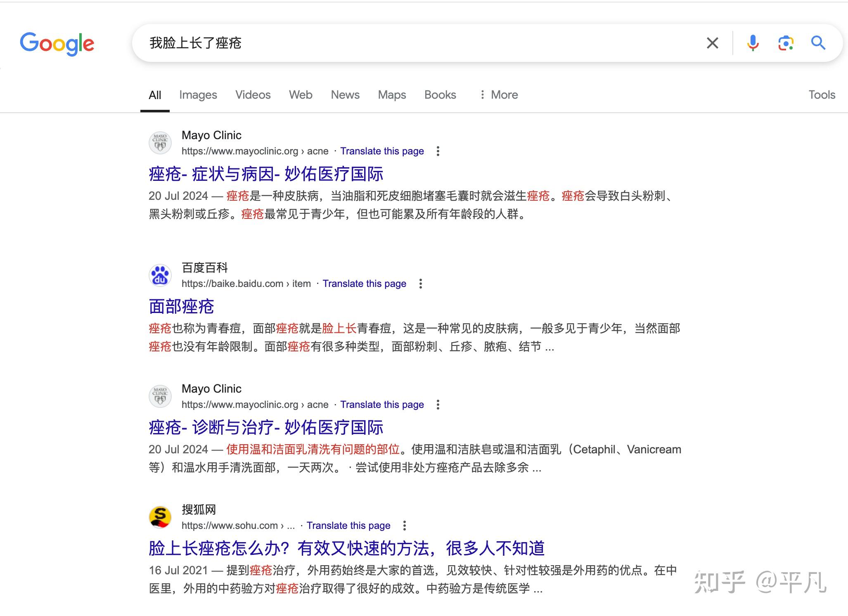Translate the baike.baidu.com page
This screenshot has height=616, width=848.
tap(364, 284)
